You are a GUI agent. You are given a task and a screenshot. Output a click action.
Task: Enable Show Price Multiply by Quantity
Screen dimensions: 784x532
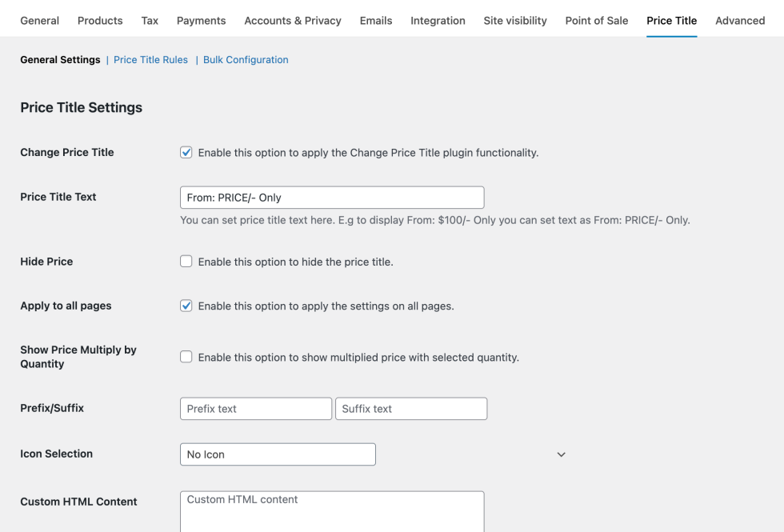(186, 356)
